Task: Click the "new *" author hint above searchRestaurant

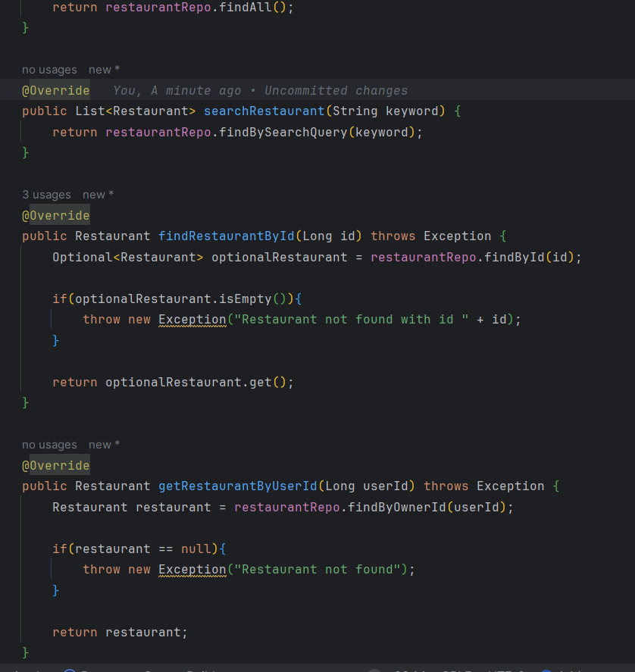Action: tap(104, 70)
